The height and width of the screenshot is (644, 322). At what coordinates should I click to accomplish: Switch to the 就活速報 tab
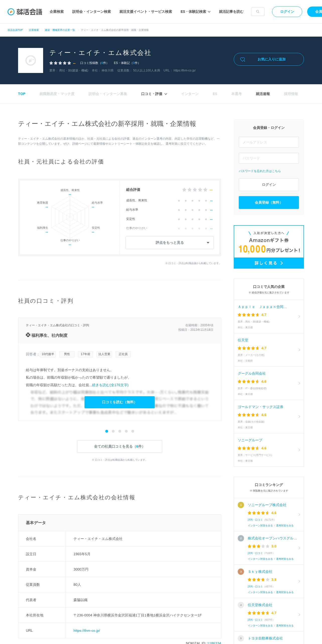[x=263, y=94]
